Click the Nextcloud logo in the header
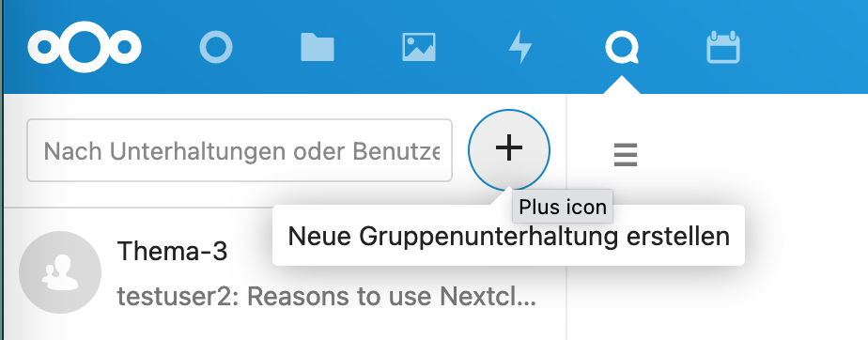868x340 pixels. click(85, 47)
